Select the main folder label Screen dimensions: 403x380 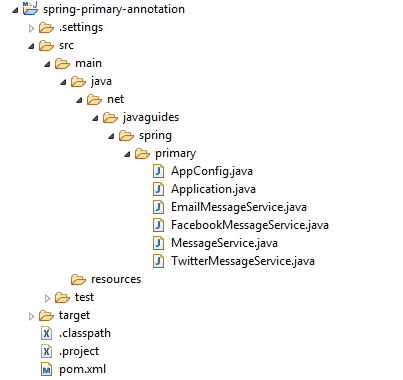click(88, 63)
